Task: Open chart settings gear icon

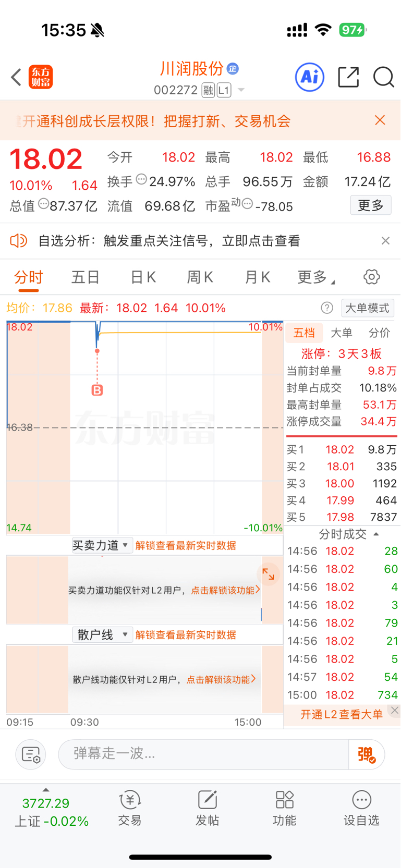Action: (371, 277)
